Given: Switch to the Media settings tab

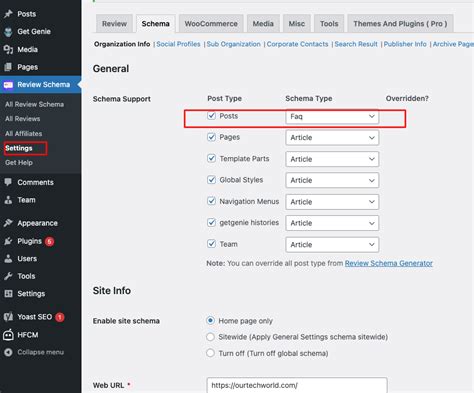Looking at the screenshot, I should pyautogui.click(x=263, y=24).
